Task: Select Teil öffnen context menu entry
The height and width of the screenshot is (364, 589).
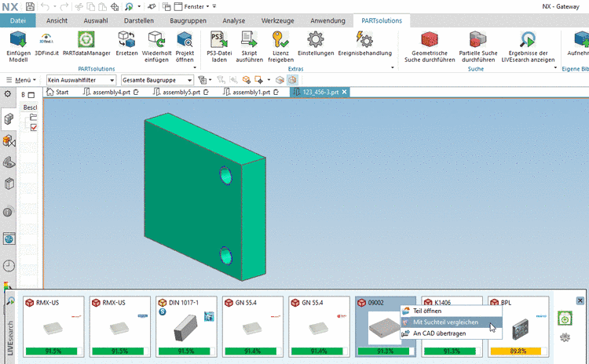Action: [452, 311]
